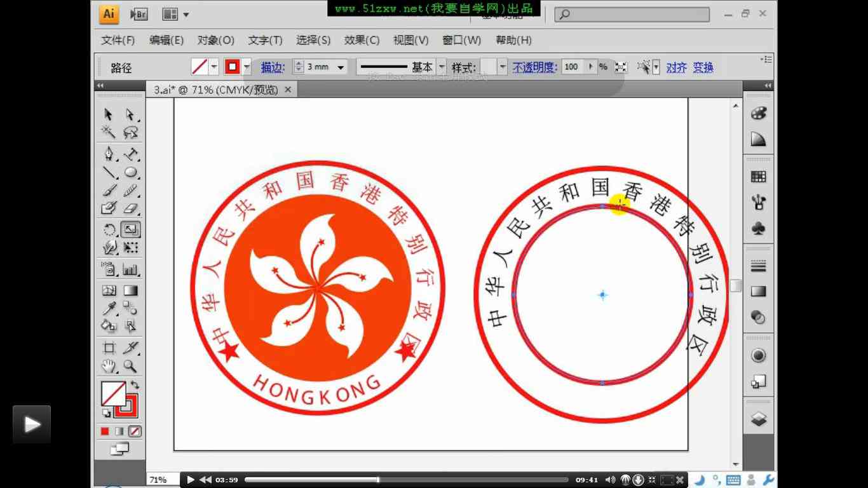Open the 文件(F) menu
This screenshot has height=488, width=868.
(x=118, y=40)
